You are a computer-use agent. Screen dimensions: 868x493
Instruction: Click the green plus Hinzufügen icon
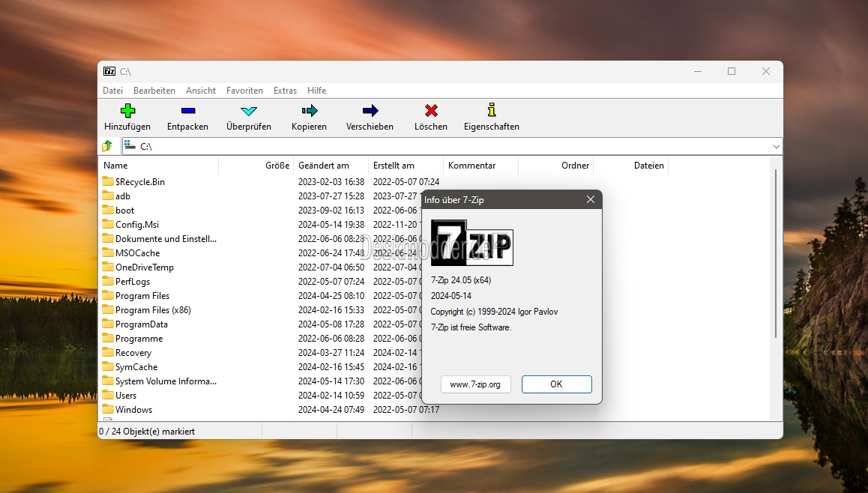(127, 111)
